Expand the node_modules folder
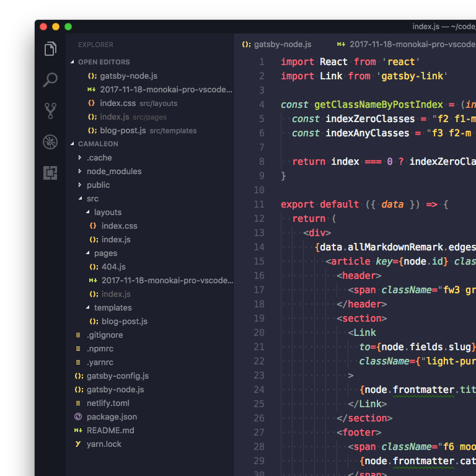Screen dimensions: 476x476 click(x=80, y=171)
